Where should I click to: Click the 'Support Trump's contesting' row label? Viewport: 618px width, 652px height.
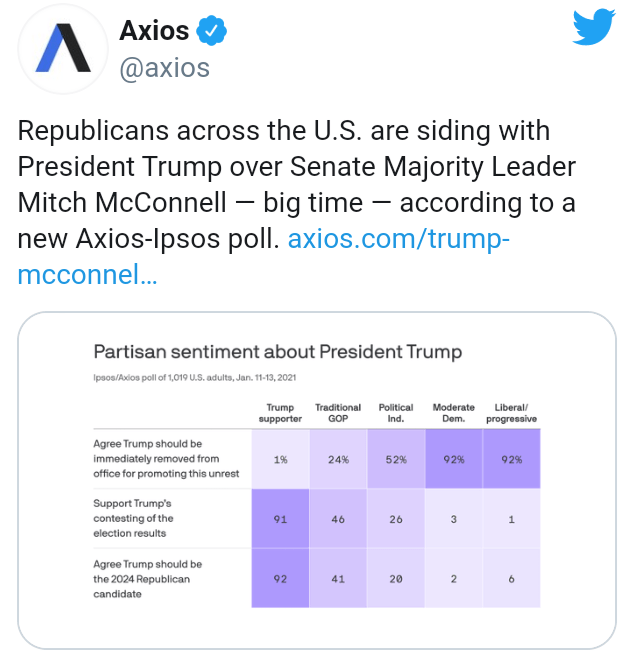(133, 518)
